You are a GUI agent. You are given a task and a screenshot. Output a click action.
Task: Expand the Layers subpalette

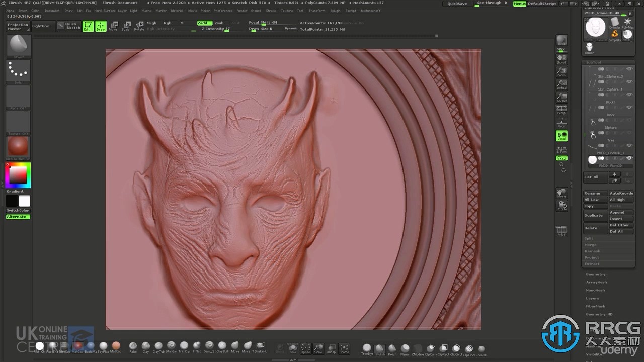593,298
